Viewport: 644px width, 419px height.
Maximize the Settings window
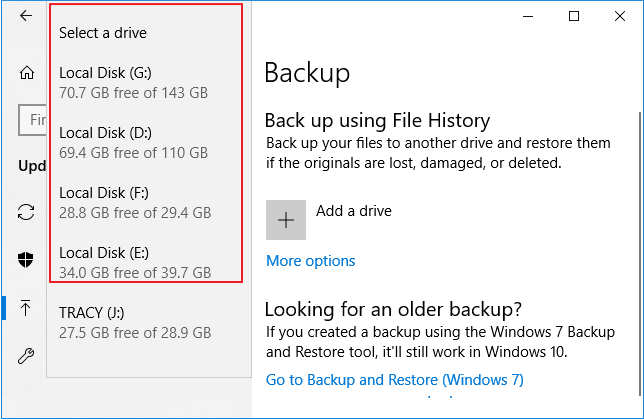[x=574, y=16]
